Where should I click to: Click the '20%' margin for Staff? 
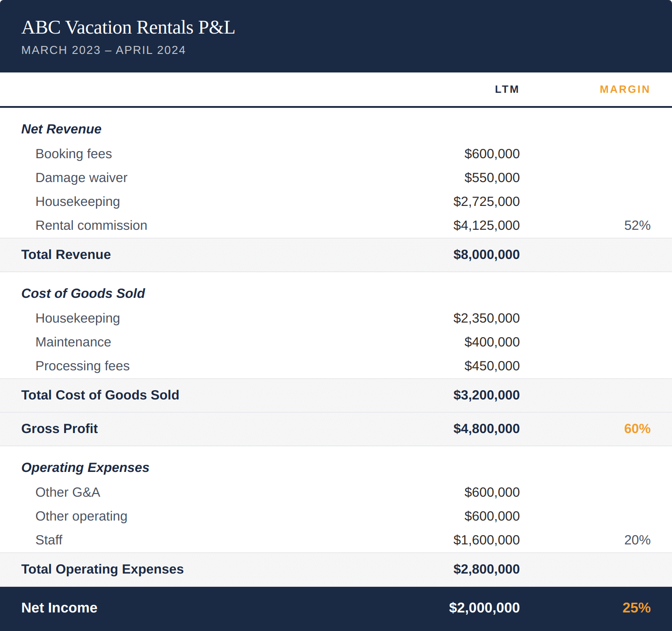[637, 540]
